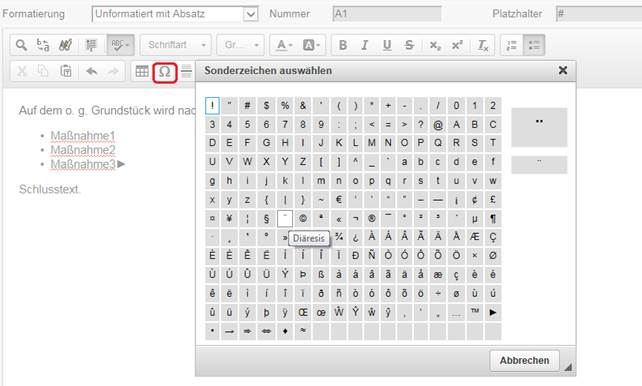Insert the µ micro sign
Image resolution: width=642 pixels, height=386 pixels.
point(475,219)
